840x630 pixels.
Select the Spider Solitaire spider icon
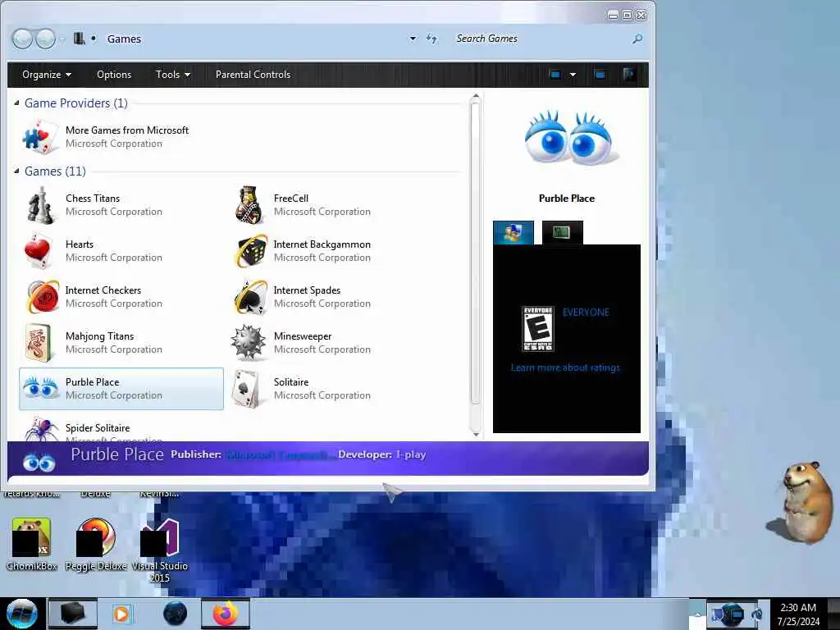pos(41,429)
